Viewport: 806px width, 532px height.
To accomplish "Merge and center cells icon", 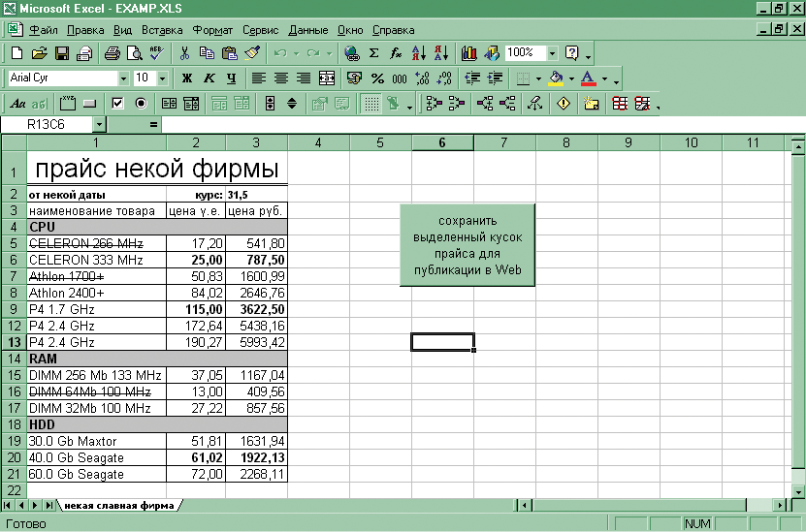I will [x=327, y=78].
